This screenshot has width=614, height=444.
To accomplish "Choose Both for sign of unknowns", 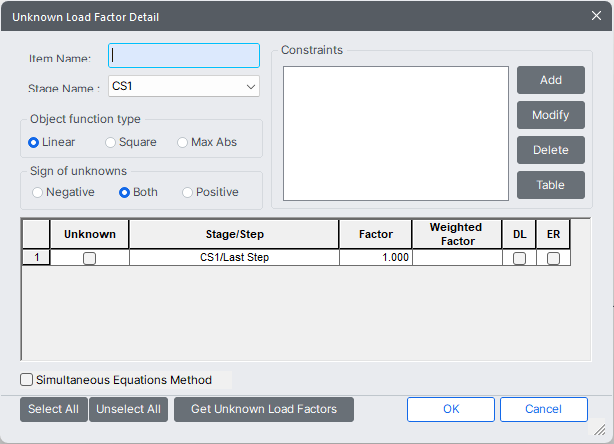I will [x=138, y=192].
